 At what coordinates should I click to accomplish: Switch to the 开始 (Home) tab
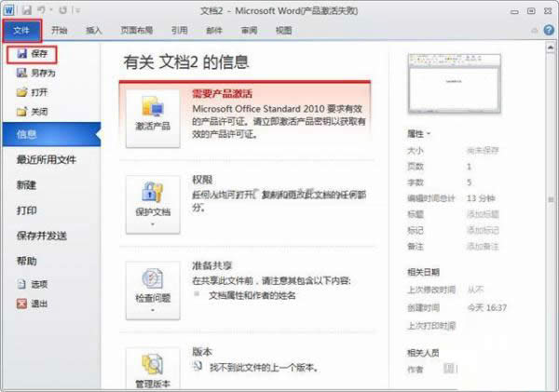click(x=60, y=30)
